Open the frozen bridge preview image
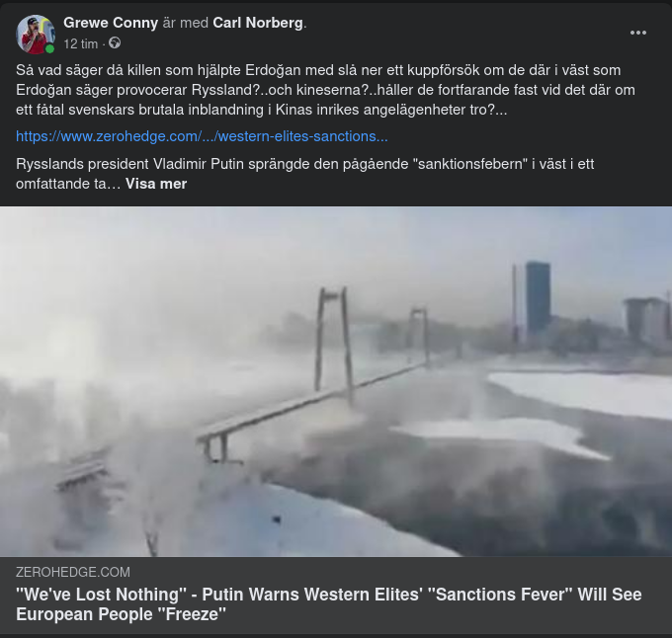672x638 pixels. tap(336, 381)
